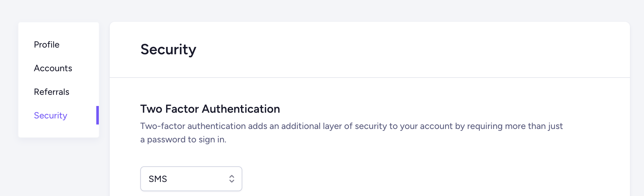This screenshot has height=196, width=644.
Task: Click the up-down chevron in the SMS selector
Action: (x=232, y=179)
